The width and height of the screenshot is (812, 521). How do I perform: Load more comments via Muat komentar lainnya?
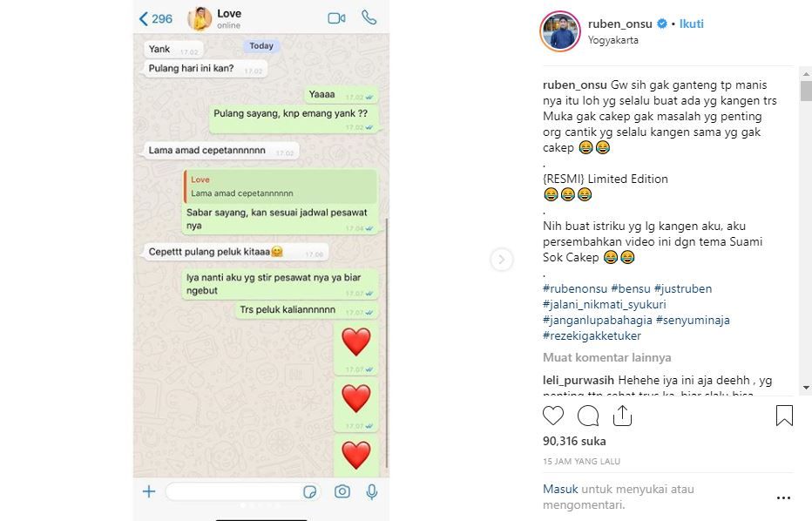pos(606,357)
